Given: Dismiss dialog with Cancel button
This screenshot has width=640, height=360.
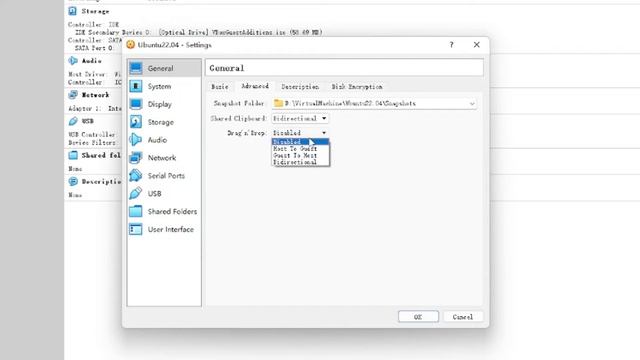Looking at the screenshot, I should coord(462,317).
